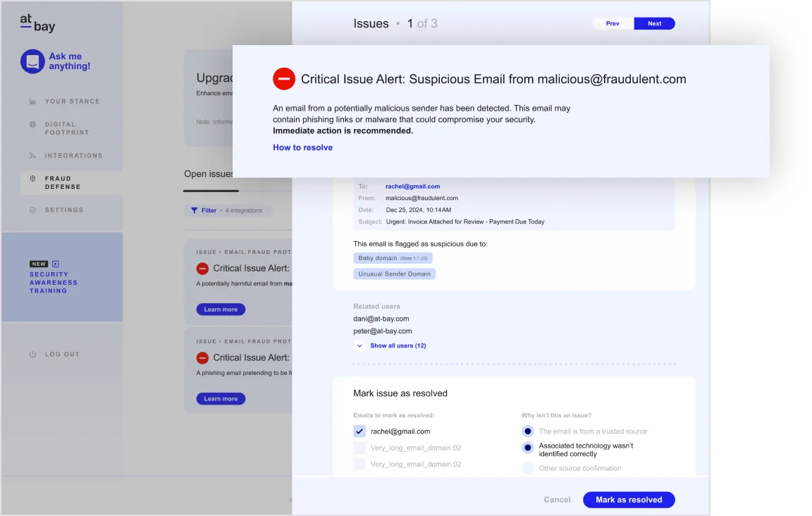Select 'Other source confirmation' radio
The height and width of the screenshot is (516, 812).
click(528, 468)
